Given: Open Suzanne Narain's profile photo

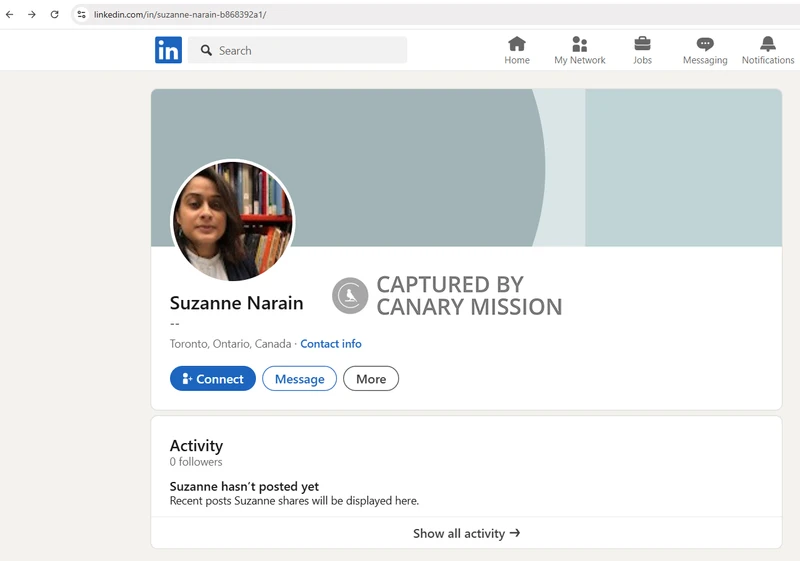Looking at the screenshot, I should tap(233, 220).
